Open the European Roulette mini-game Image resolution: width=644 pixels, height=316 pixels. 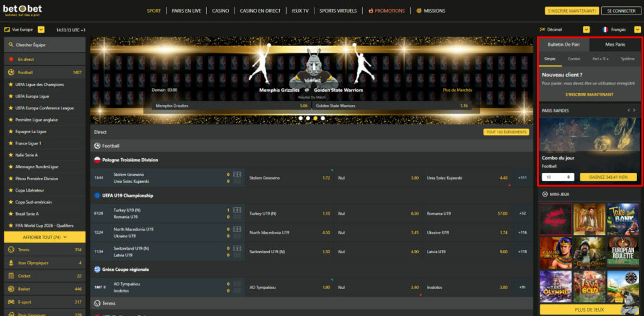coord(623,253)
